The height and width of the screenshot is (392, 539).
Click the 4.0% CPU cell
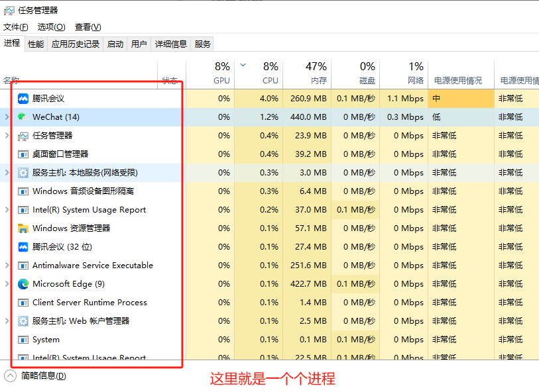click(x=259, y=99)
